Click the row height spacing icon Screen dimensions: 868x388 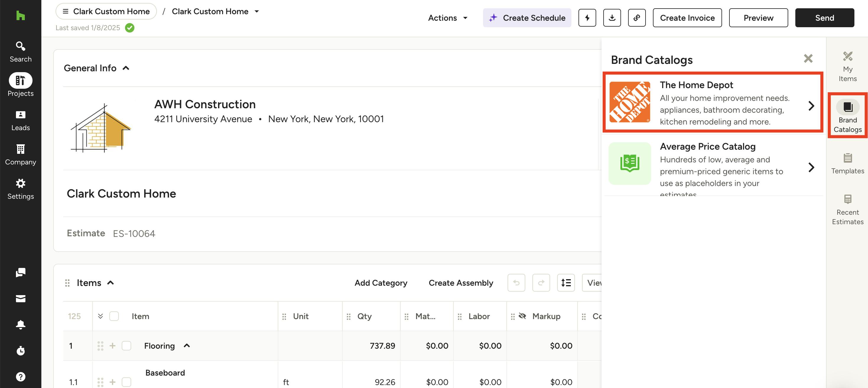566,283
